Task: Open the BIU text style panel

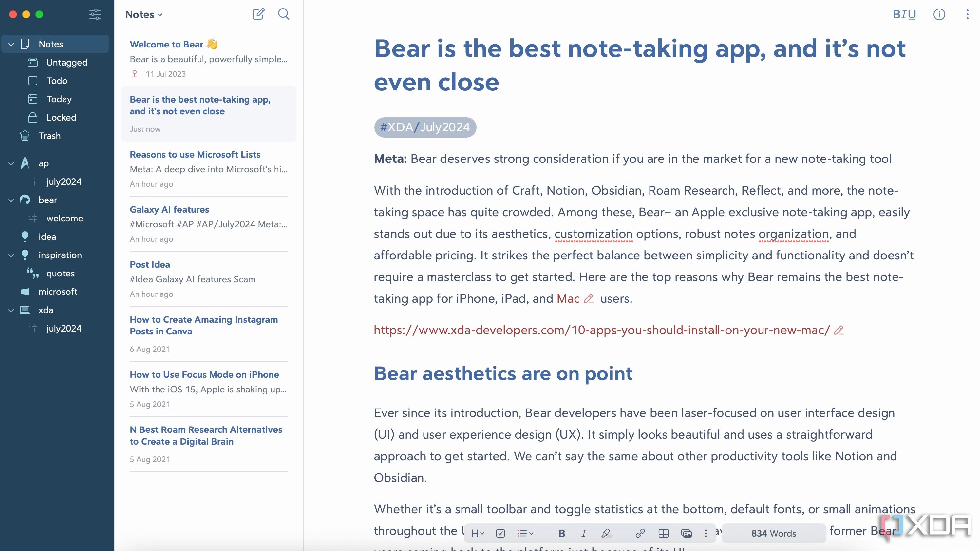Action: click(x=904, y=14)
